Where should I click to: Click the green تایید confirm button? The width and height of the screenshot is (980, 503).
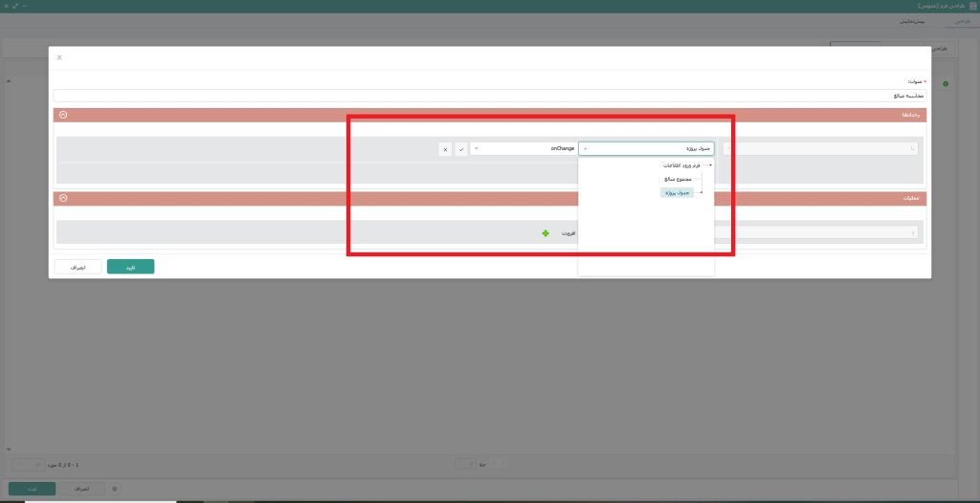coord(130,267)
